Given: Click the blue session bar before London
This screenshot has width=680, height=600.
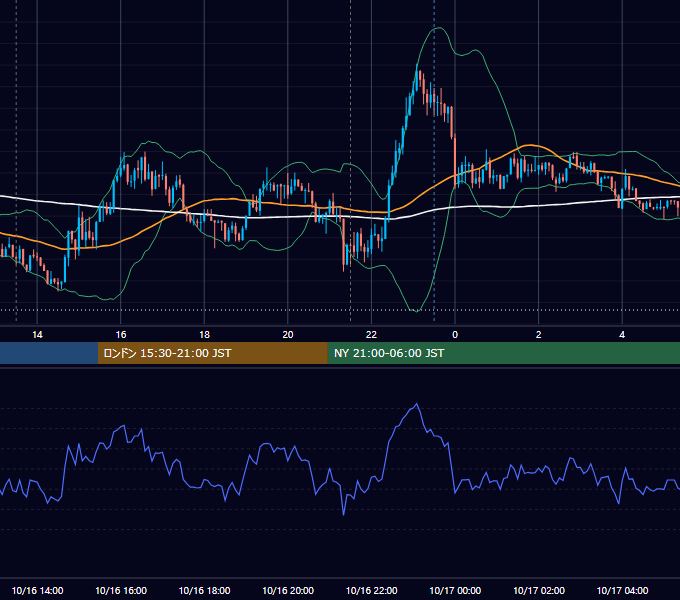Looking at the screenshot, I should coord(49,353).
